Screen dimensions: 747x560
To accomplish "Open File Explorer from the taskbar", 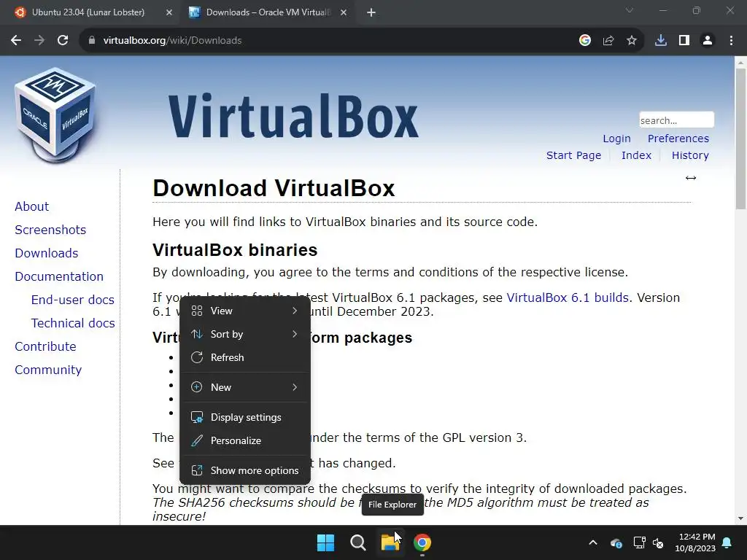I will (x=390, y=542).
